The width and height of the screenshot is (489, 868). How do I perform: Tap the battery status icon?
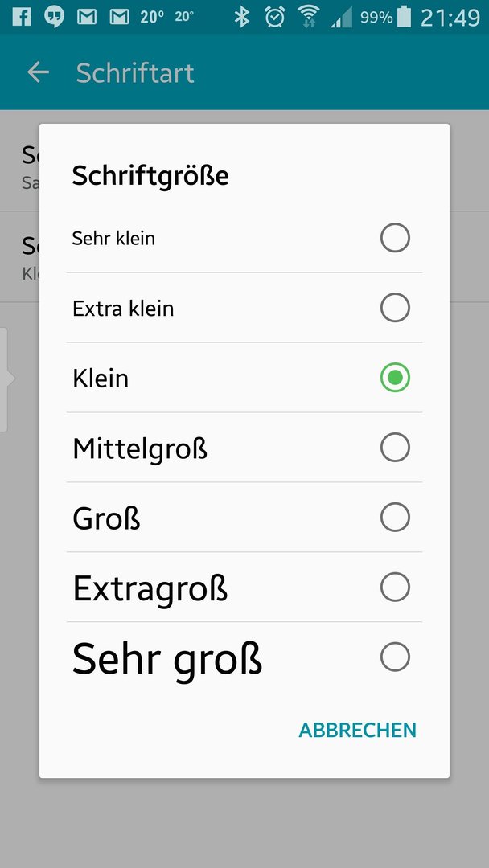pos(405,17)
